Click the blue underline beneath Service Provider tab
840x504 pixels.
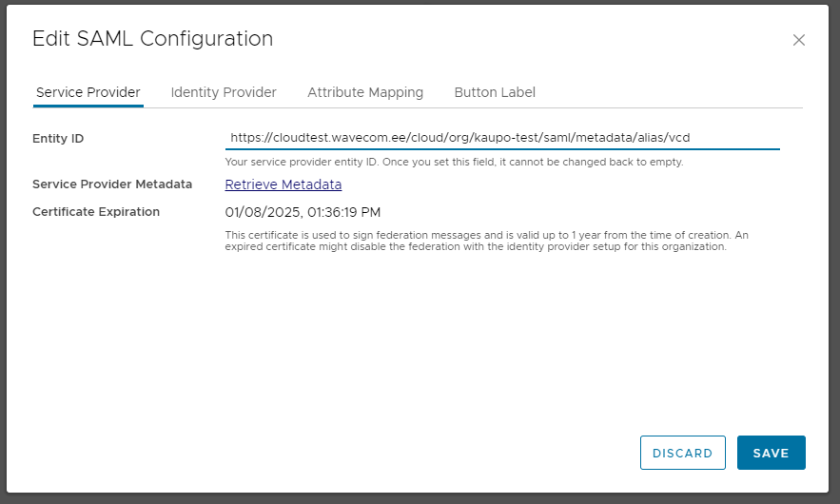pyautogui.click(x=88, y=107)
